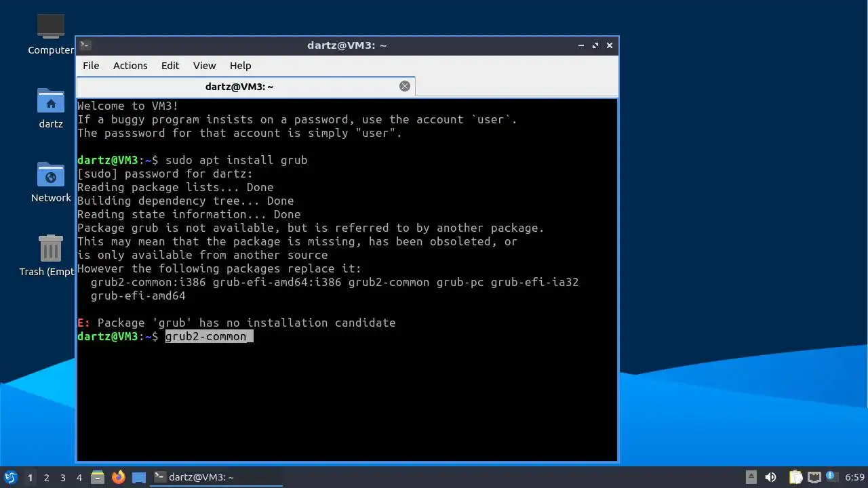Click the 6:59 panel clock

[x=854, y=477]
